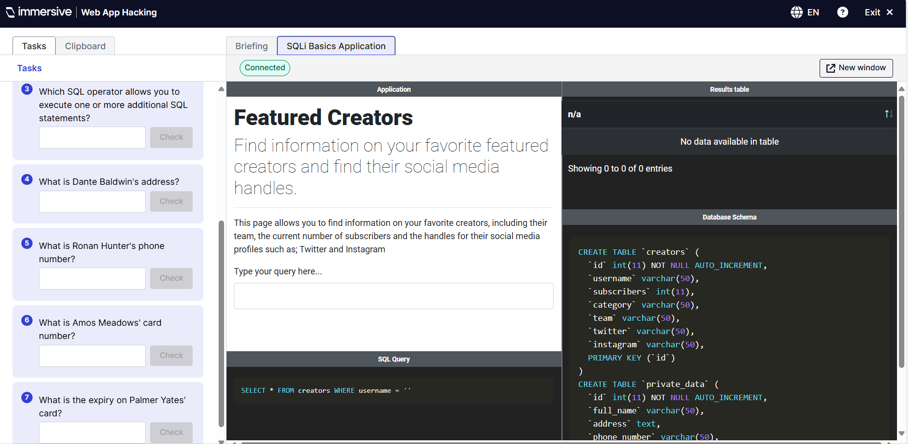Click the SELECT * FROM creators query text
The image size is (908, 444).
tap(326, 391)
